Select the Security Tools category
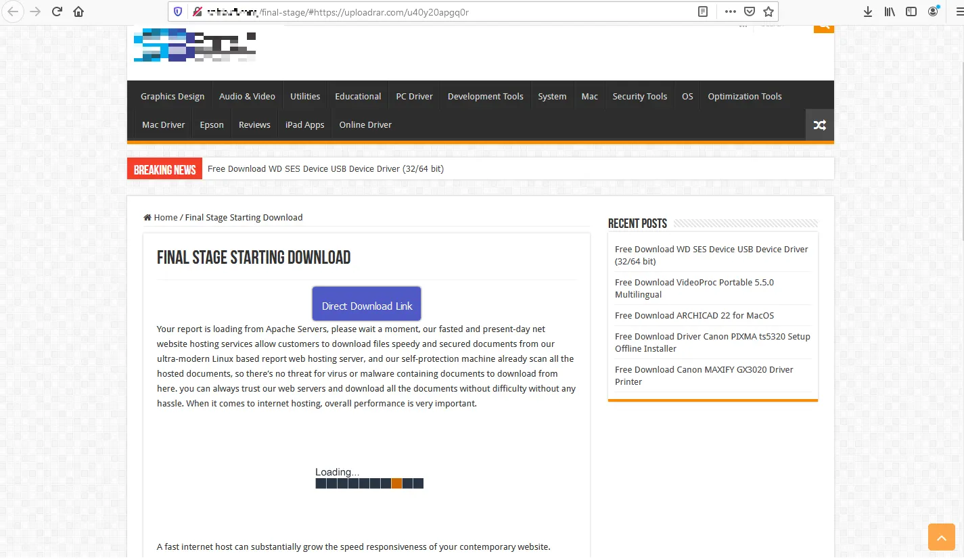The height and width of the screenshot is (560, 964). click(639, 97)
